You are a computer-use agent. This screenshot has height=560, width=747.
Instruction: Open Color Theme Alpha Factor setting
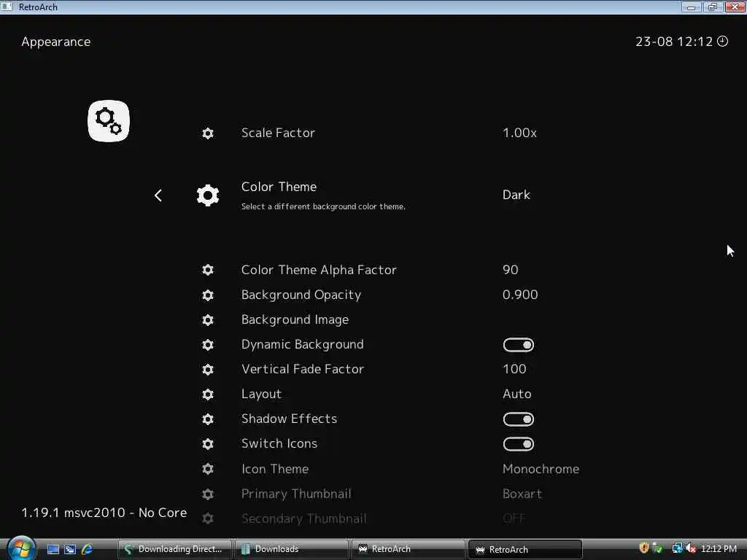319,270
